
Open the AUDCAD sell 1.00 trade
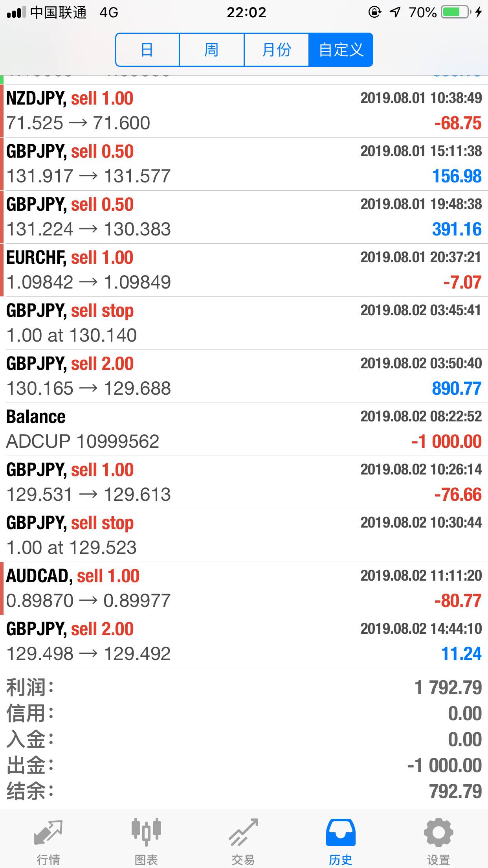click(x=244, y=588)
